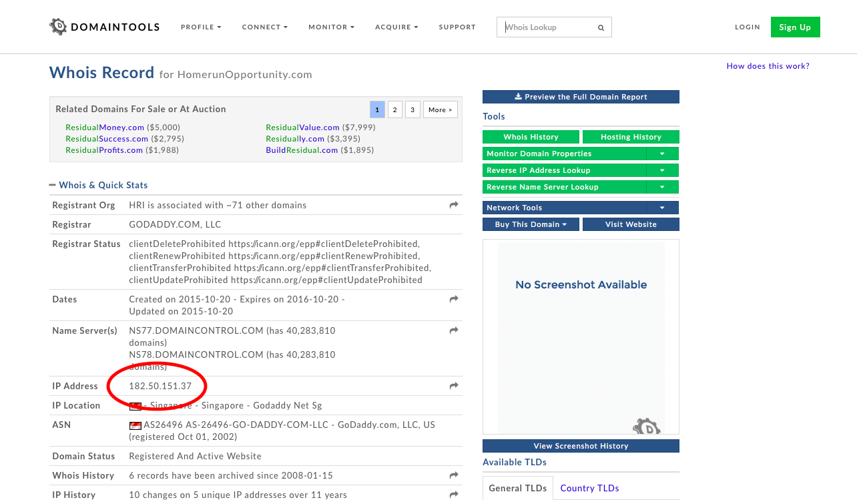Go to related domains page 3

[x=412, y=109]
